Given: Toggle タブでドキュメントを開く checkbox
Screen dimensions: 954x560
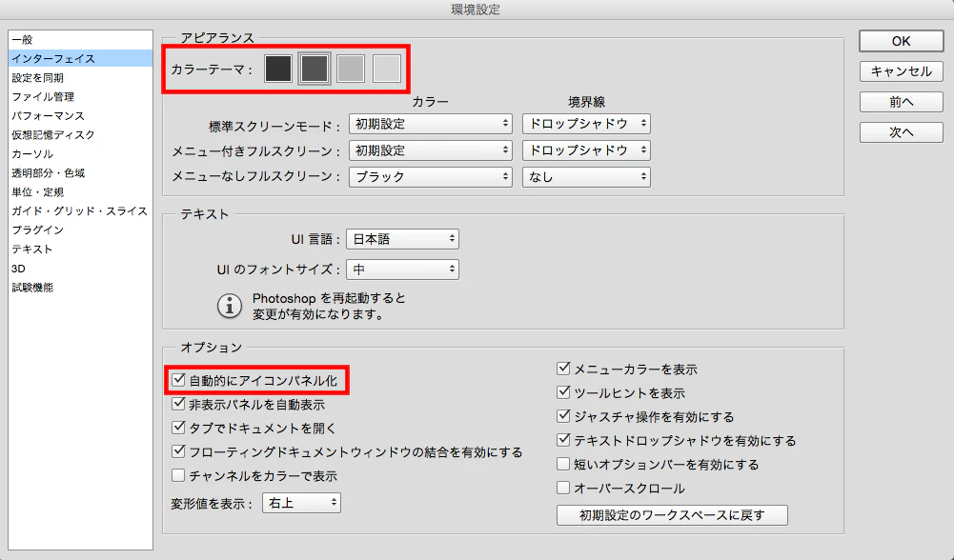Looking at the screenshot, I should tap(178, 428).
